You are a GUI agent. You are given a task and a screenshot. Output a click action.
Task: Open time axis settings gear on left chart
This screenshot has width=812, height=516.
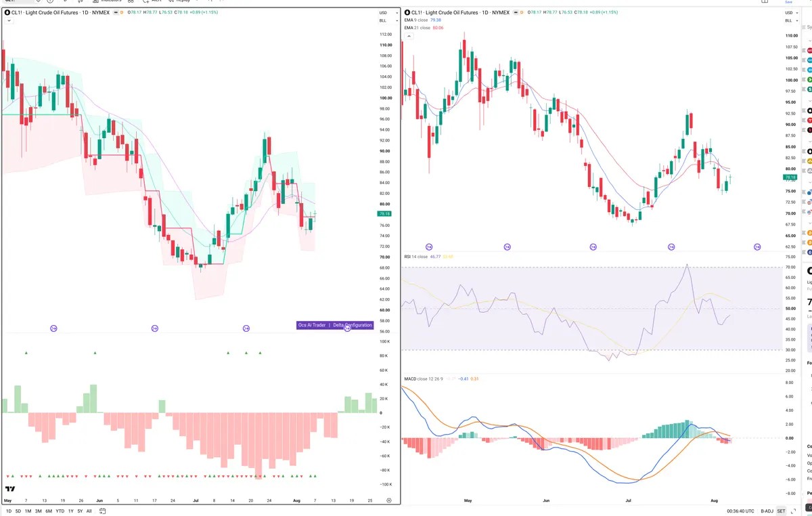389,500
